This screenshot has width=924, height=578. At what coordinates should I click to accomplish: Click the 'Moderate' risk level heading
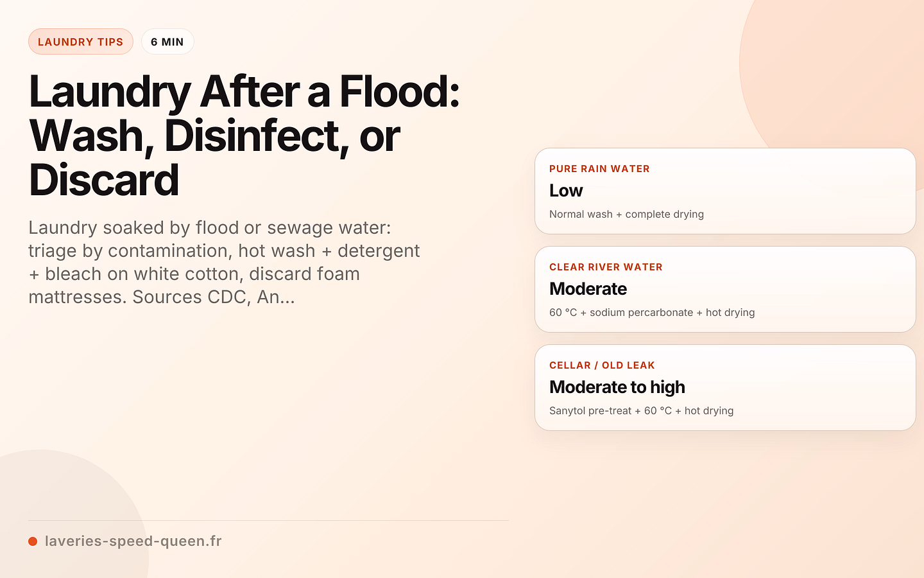[x=588, y=289]
